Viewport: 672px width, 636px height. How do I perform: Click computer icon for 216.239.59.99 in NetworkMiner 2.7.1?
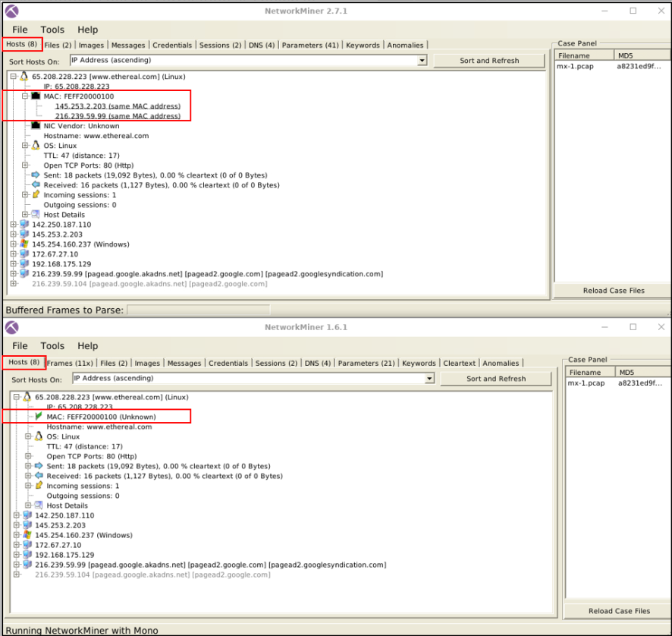point(24,274)
